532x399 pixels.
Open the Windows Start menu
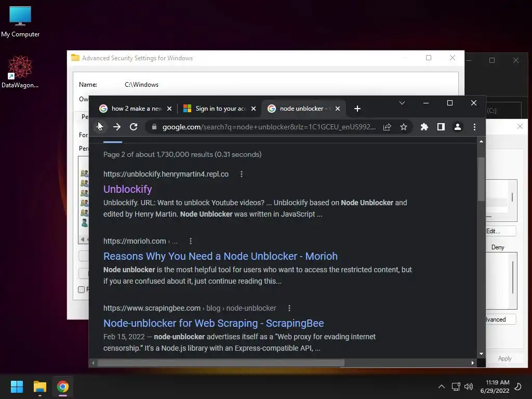pos(17,387)
